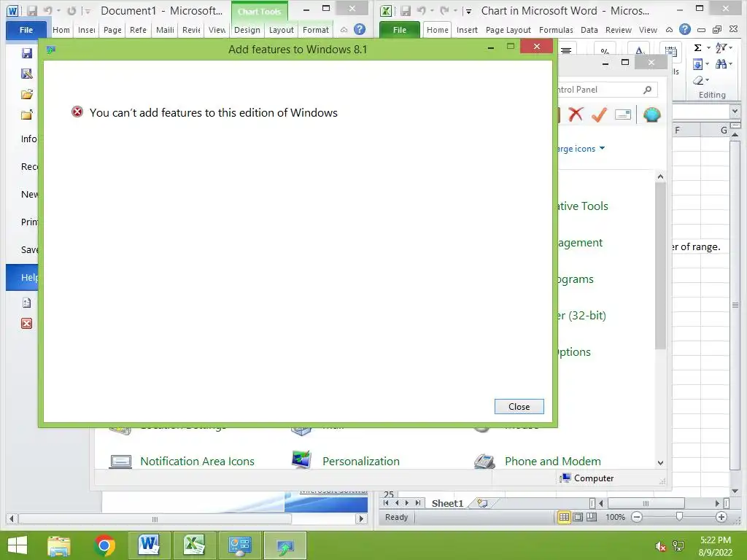
Task: Click Save icon in Word quick access toolbar
Action: tap(32, 10)
